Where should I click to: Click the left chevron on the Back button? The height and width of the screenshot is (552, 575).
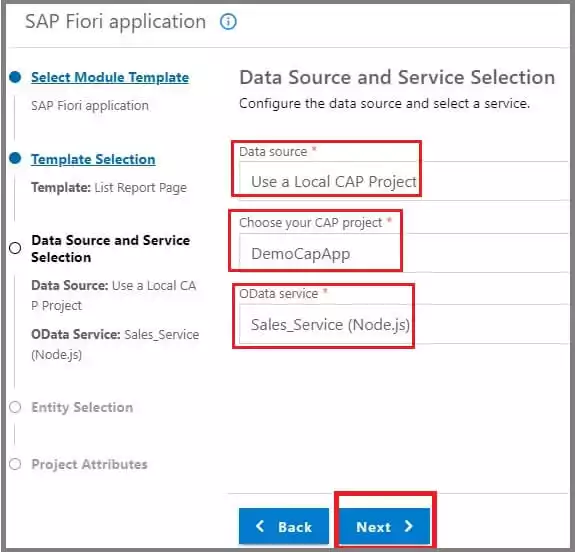click(x=260, y=526)
